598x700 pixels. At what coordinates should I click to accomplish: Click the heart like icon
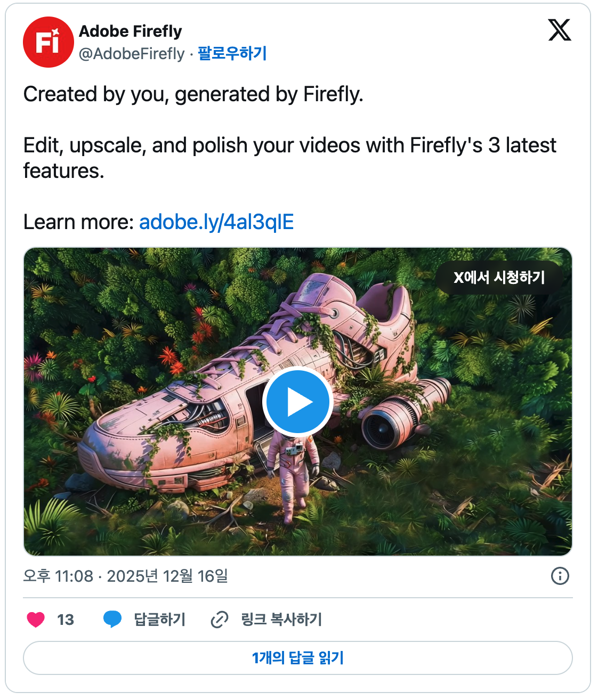pos(36,620)
